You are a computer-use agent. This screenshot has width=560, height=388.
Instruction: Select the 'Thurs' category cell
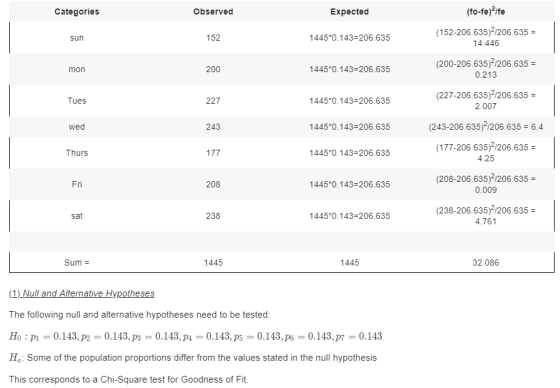coord(77,153)
